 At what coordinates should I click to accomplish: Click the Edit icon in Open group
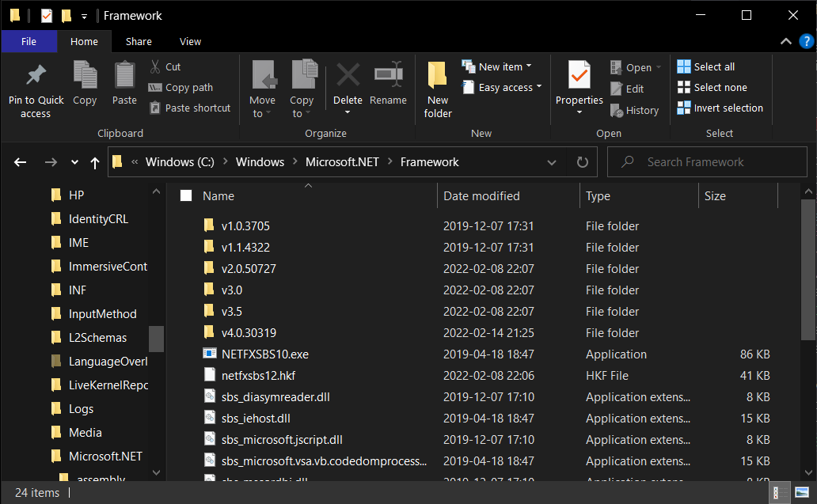tap(617, 89)
